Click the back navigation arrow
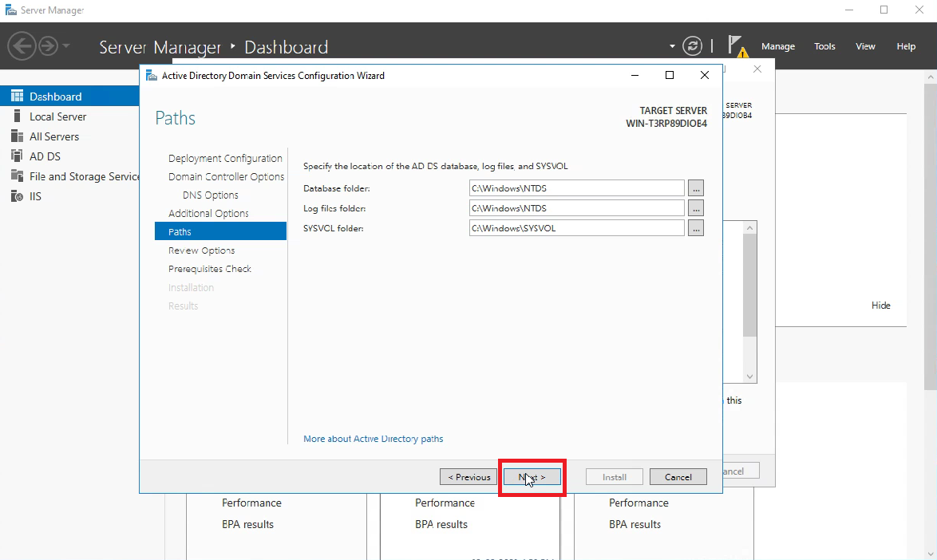 (x=22, y=45)
